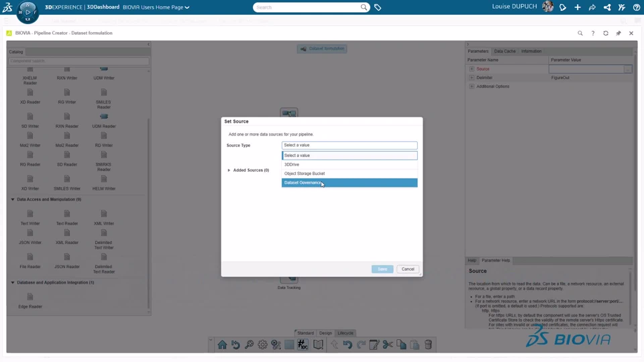Viewport: 644px width, 362px height.
Task: Click the undo arrow in bottom toolbar
Action: [347, 345]
